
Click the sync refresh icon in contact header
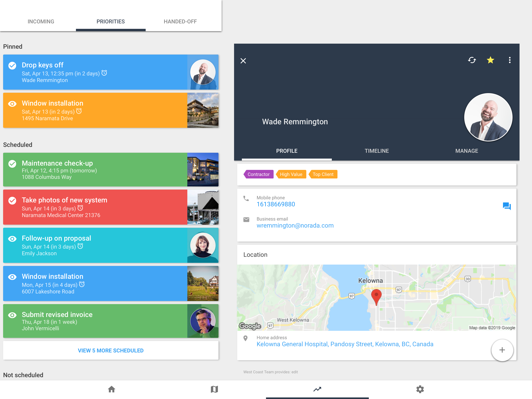[472, 60]
